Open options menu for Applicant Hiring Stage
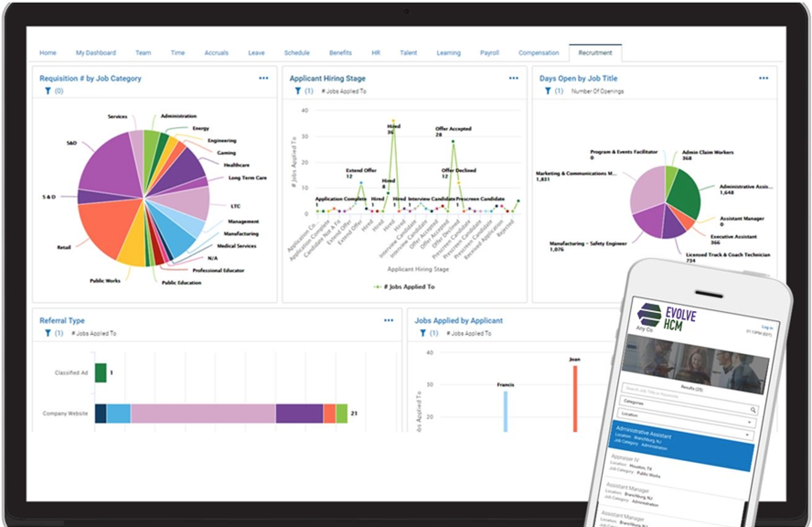Image resolution: width=812 pixels, height=527 pixels. (x=514, y=78)
